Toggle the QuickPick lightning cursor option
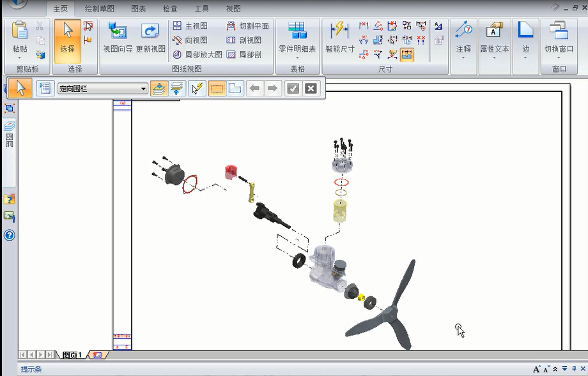Screen dimensions: 588x376 click(197, 88)
